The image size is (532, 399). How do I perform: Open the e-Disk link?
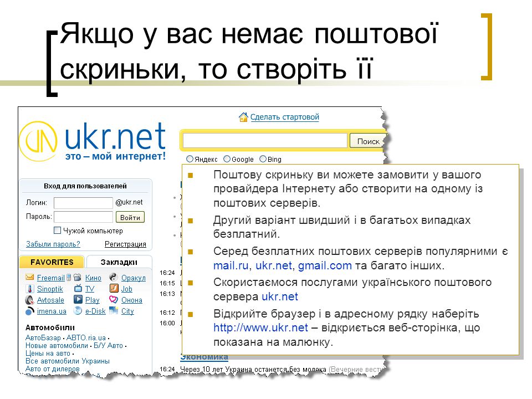click(x=95, y=311)
